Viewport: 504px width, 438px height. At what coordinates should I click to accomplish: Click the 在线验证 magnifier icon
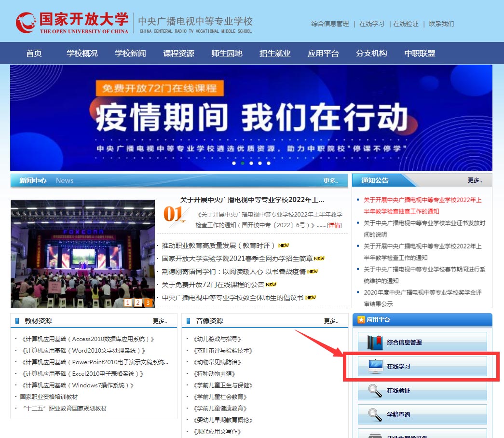pos(374,391)
